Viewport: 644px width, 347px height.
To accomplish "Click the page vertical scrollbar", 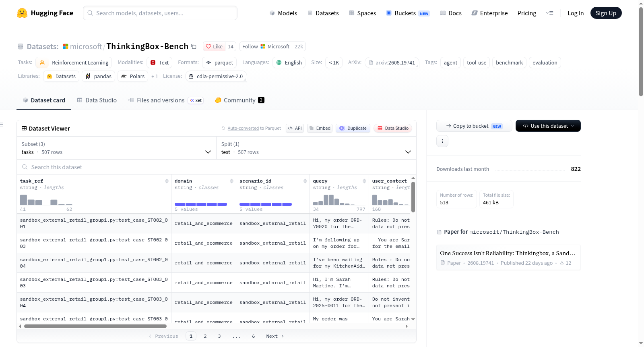I will (641, 52).
